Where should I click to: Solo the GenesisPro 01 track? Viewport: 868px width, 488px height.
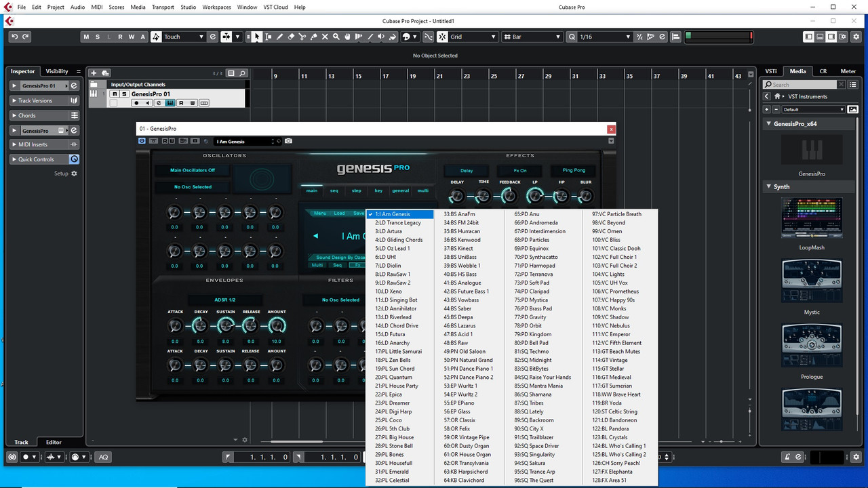123,94
